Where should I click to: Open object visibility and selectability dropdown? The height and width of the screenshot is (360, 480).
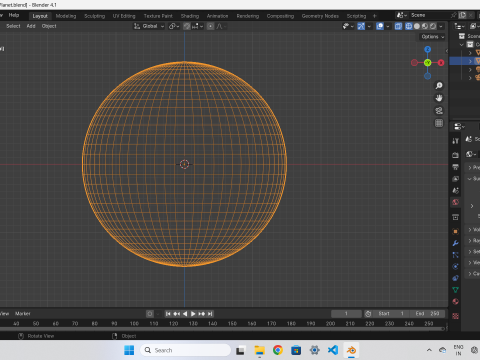click(348, 26)
